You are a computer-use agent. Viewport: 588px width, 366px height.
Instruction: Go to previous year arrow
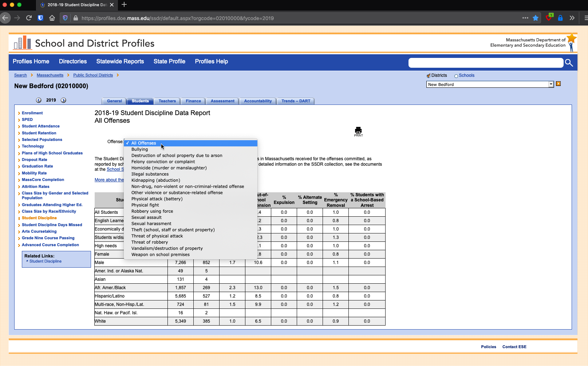click(x=39, y=100)
